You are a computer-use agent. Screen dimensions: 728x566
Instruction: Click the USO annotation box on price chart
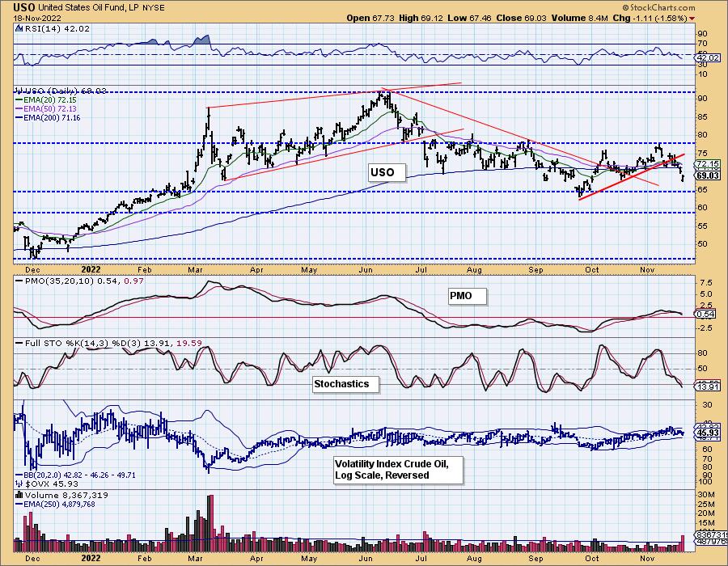point(387,172)
